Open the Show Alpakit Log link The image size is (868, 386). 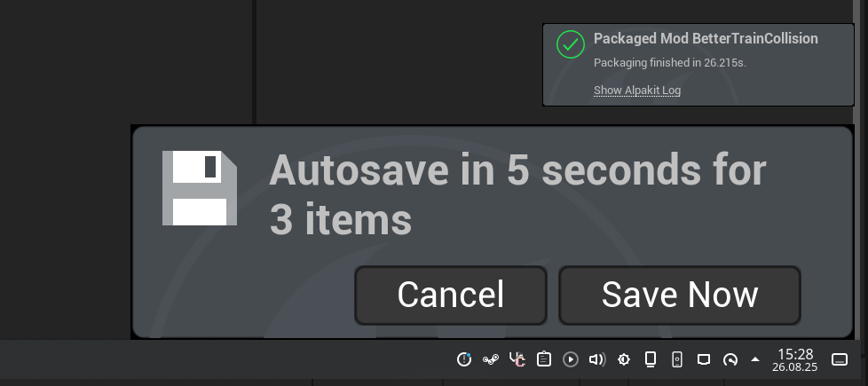(x=636, y=90)
